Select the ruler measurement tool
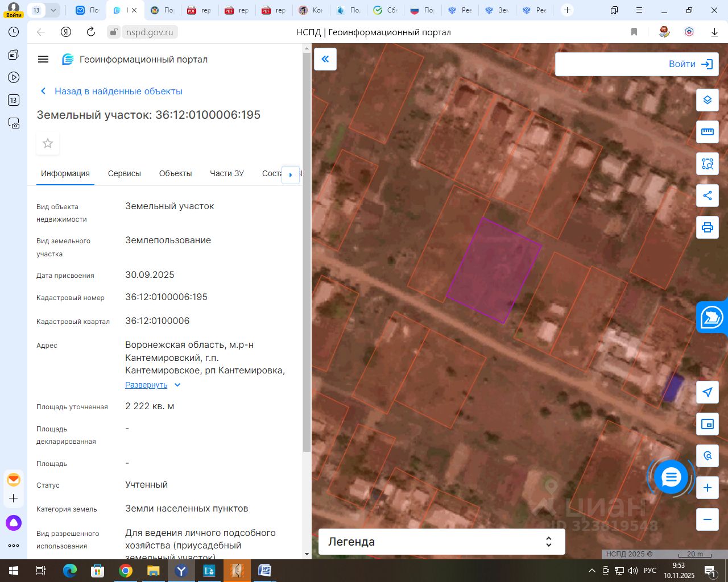Viewport: 728px width, 582px height. pos(707,132)
